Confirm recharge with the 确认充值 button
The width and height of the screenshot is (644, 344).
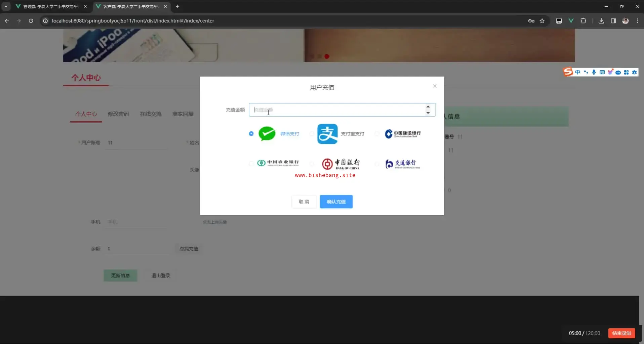[336, 202]
